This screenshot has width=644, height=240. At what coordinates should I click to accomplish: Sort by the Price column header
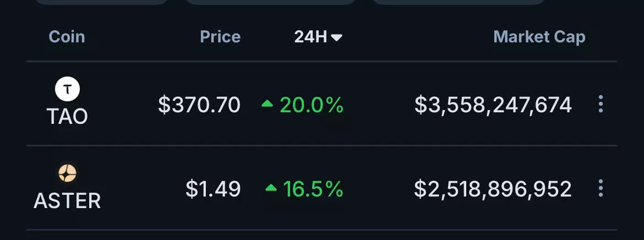pos(220,37)
